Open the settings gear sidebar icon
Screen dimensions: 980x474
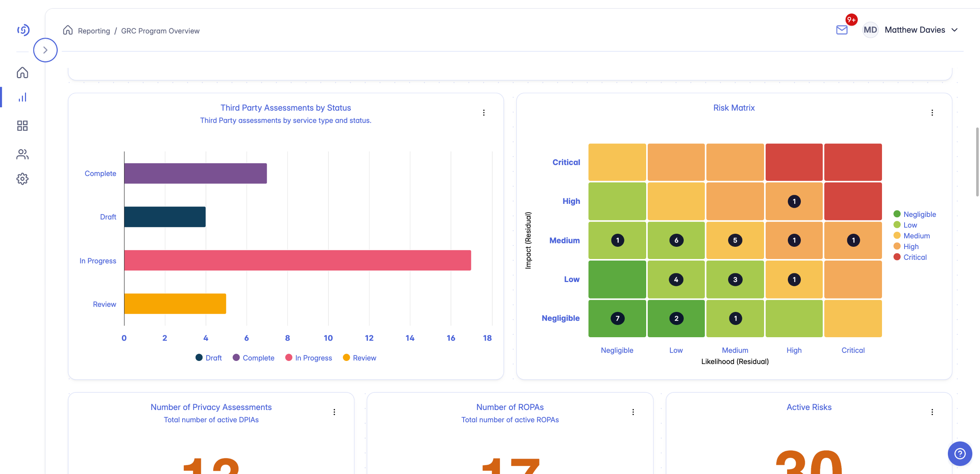point(23,179)
